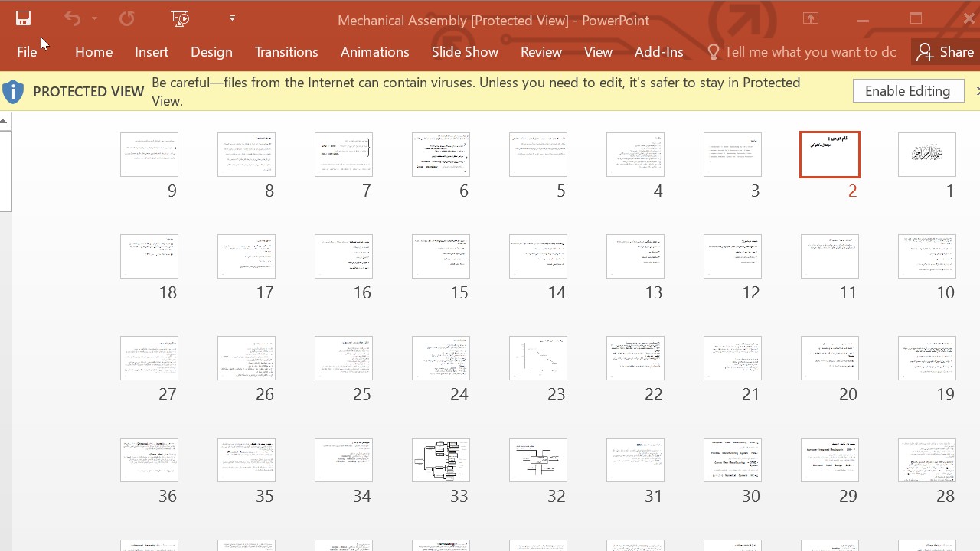The width and height of the screenshot is (980, 551).
Task: Select slide 29 thumbnail
Action: coord(829,460)
